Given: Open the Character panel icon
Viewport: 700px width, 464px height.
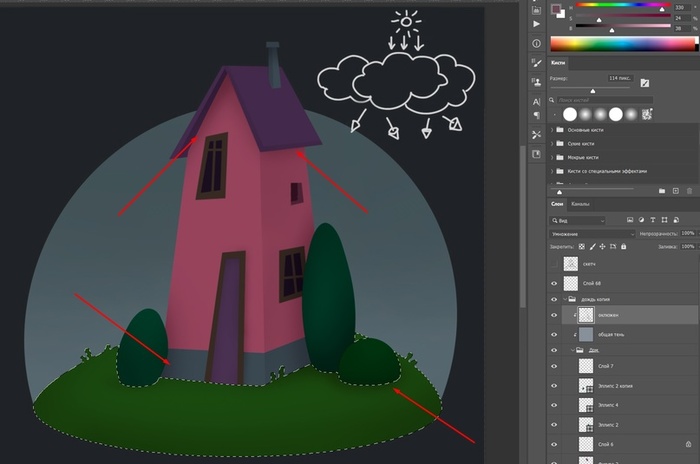Looking at the screenshot, I should (537, 100).
